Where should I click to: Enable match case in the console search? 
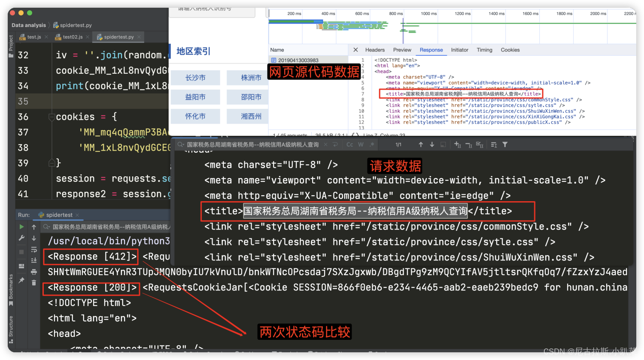point(349,145)
